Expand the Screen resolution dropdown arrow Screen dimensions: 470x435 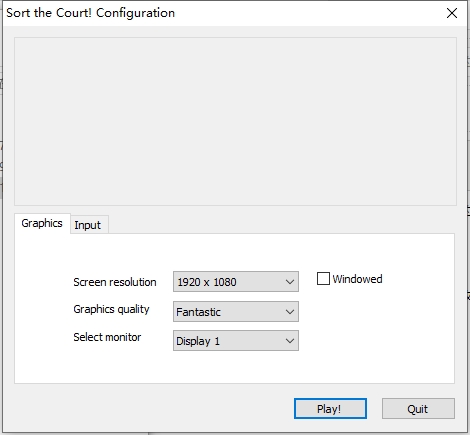tap(290, 282)
